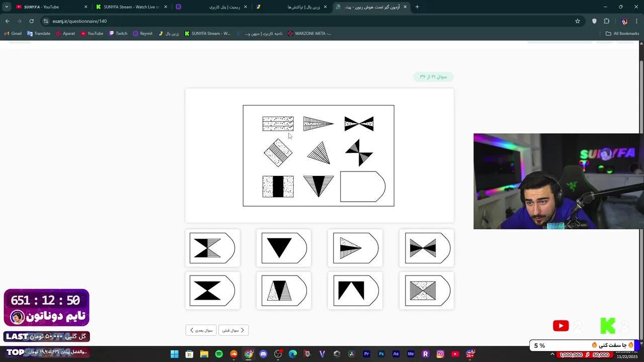Show hidden system tray icons
This screenshot has height=362, width=644.
coord(552,354)
